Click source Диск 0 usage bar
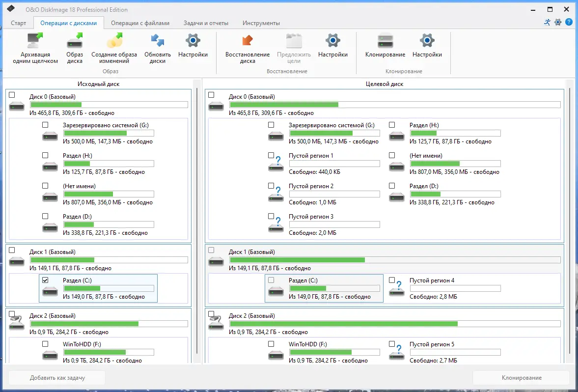 109,105
